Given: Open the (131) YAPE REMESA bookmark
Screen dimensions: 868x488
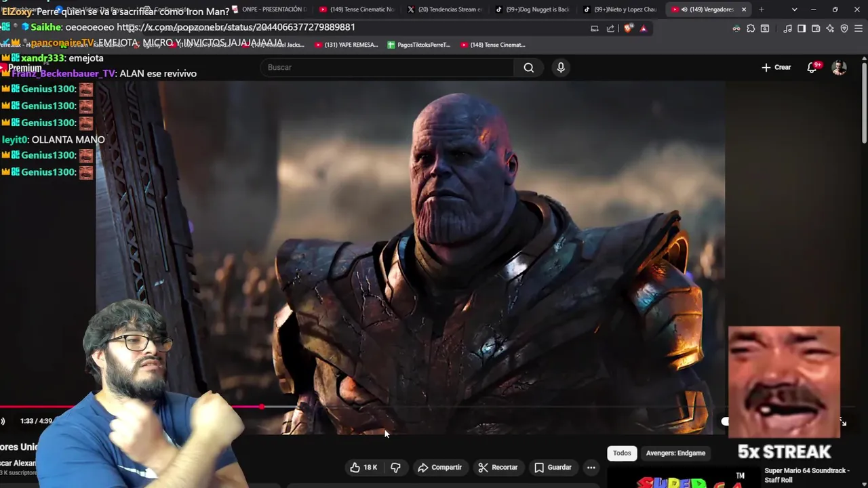Looking at the screenshot, I should point(347,45).
